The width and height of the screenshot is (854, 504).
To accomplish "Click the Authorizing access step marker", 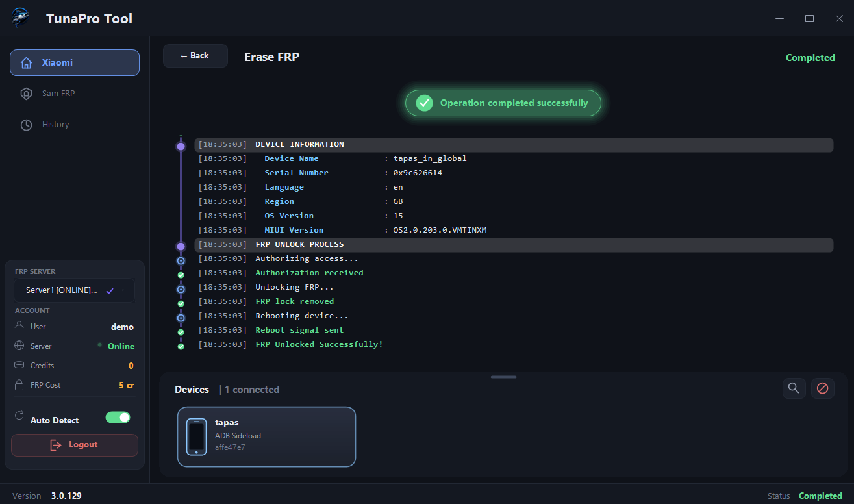I will [x=181, y=260].
